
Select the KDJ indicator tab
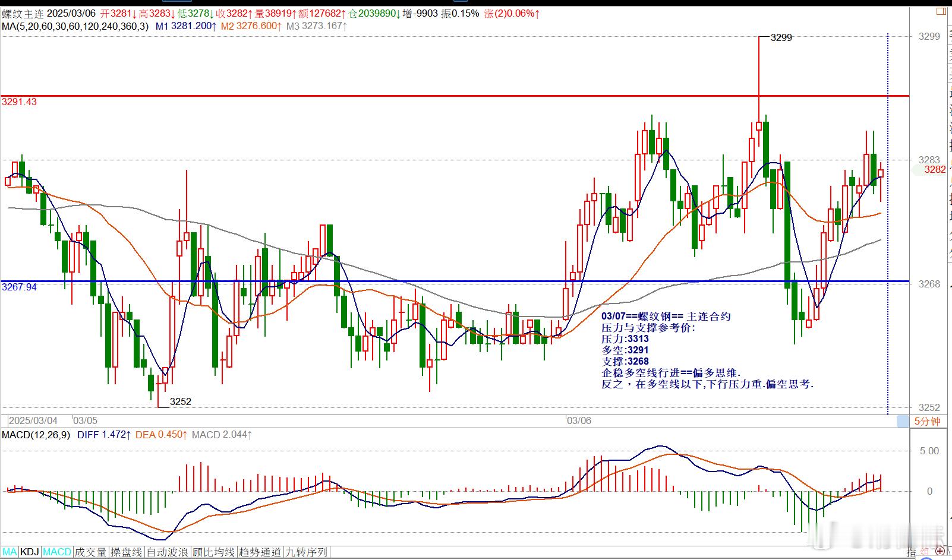30,552
